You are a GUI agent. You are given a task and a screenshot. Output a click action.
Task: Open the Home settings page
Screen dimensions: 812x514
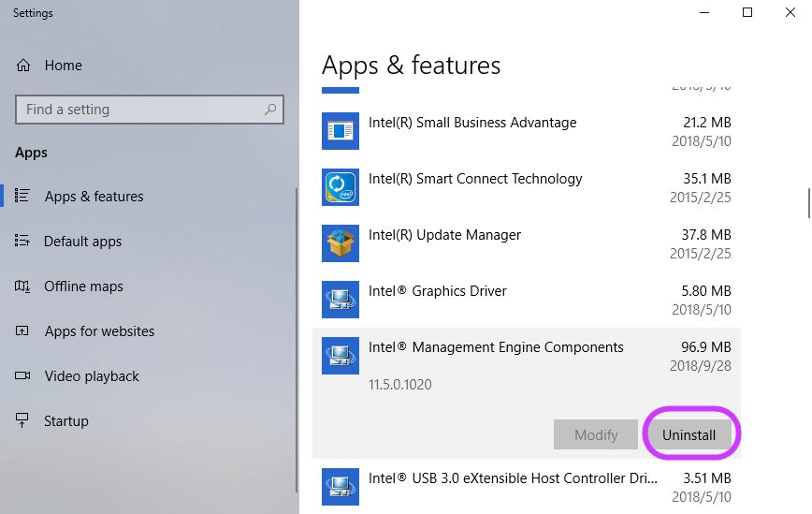point(64,66)
